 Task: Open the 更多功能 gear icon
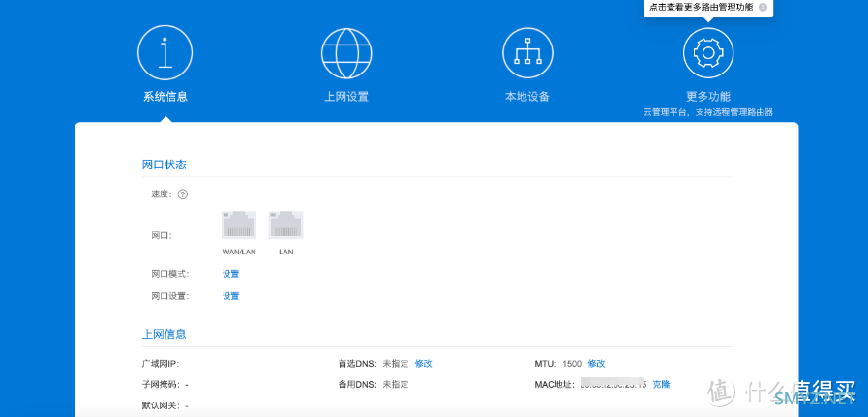[x=708, y=53]
